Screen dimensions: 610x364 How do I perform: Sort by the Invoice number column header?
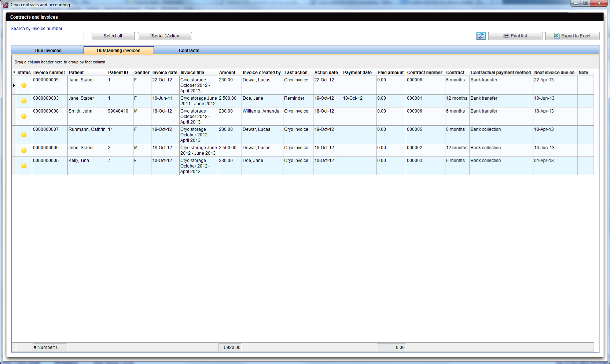coord(49,73)
